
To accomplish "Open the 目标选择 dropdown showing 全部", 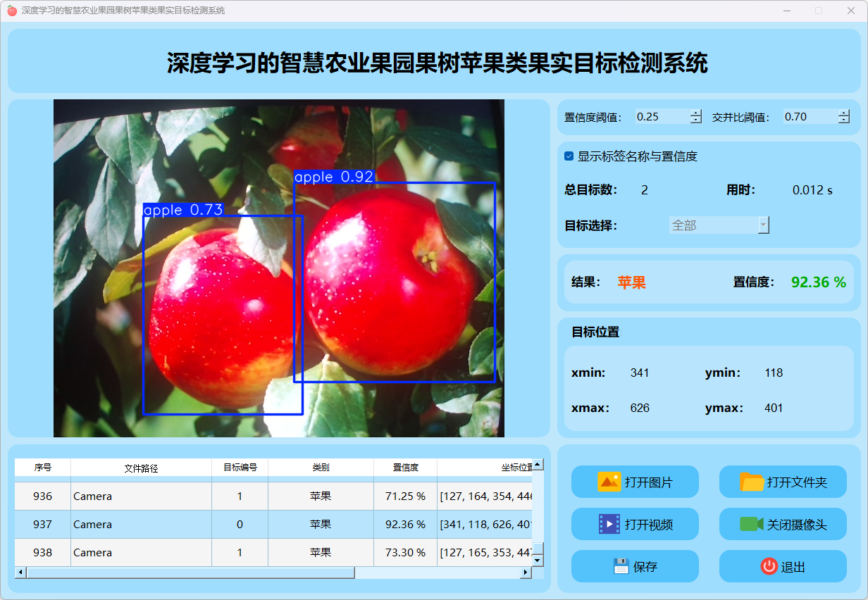I will pyautogui.click(x=719, y=225).
